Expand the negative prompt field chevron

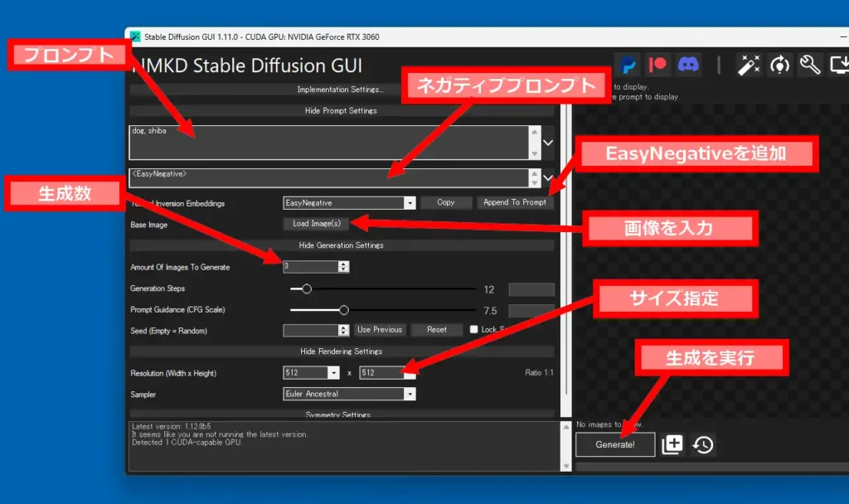point(548,177)
